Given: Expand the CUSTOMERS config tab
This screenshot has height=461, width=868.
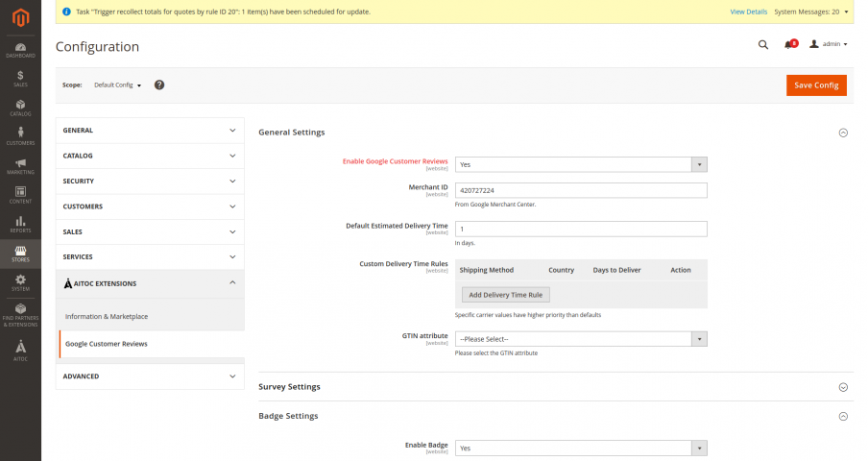Looking at the screenshot, I should coord(150,207).
